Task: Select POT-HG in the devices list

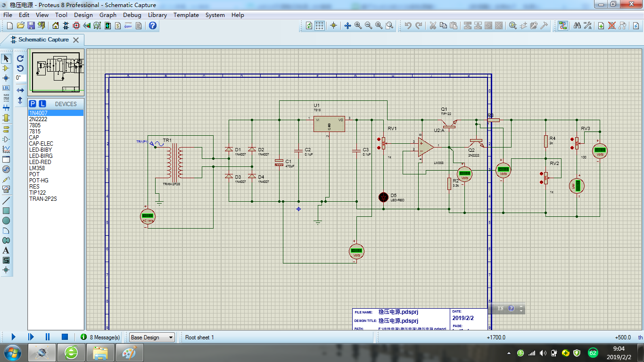Action: 56,181
